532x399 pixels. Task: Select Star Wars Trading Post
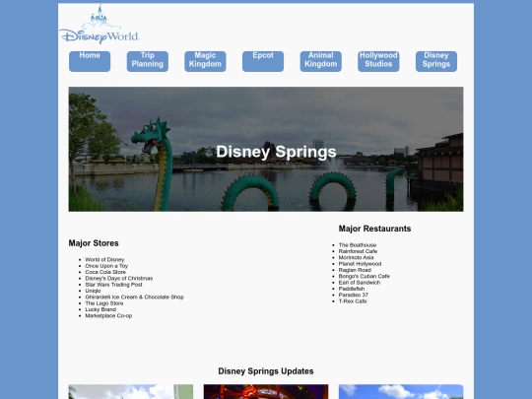click(x=113, y=285)
